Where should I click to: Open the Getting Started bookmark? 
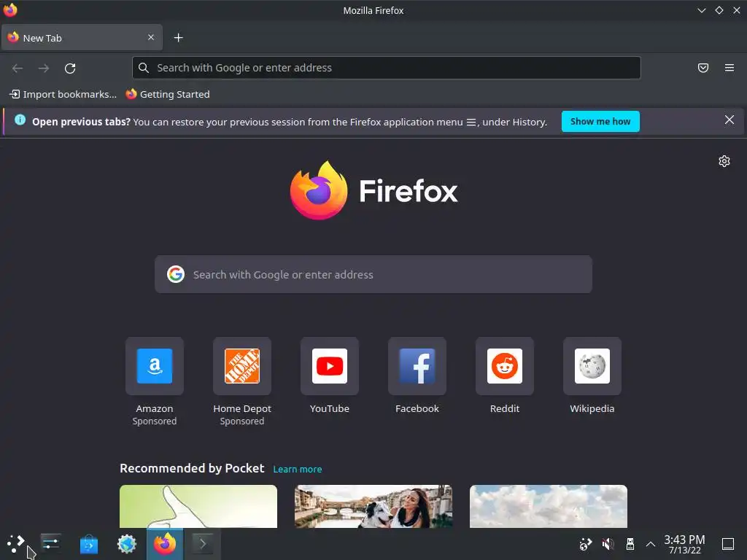[x=168, y=94]
